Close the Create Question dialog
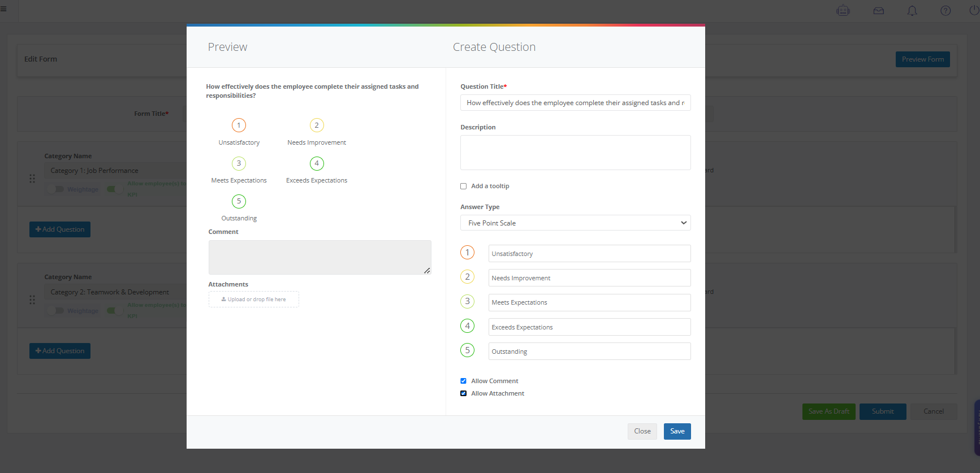This screenshot has width=980, height=473. click(x=642, y=431)
